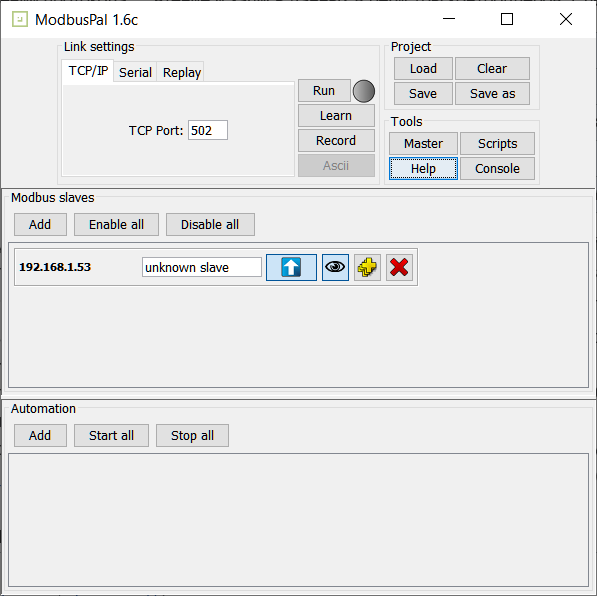Screen dimensions: 597x596
Task: Open the Scripts tool
Action: [x=497, y=144]
